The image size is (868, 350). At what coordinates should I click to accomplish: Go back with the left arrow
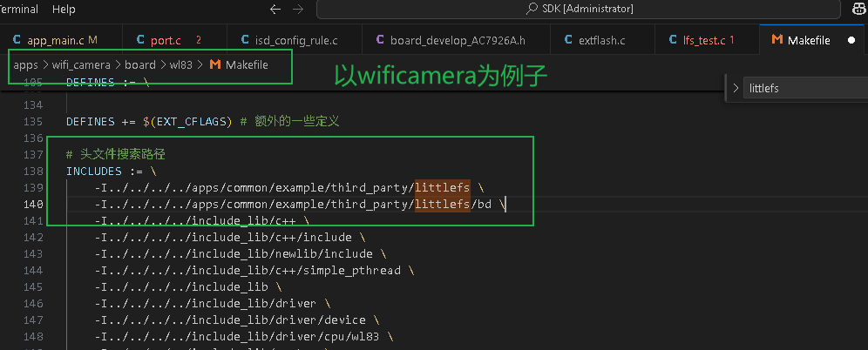(x=275, y=9)
